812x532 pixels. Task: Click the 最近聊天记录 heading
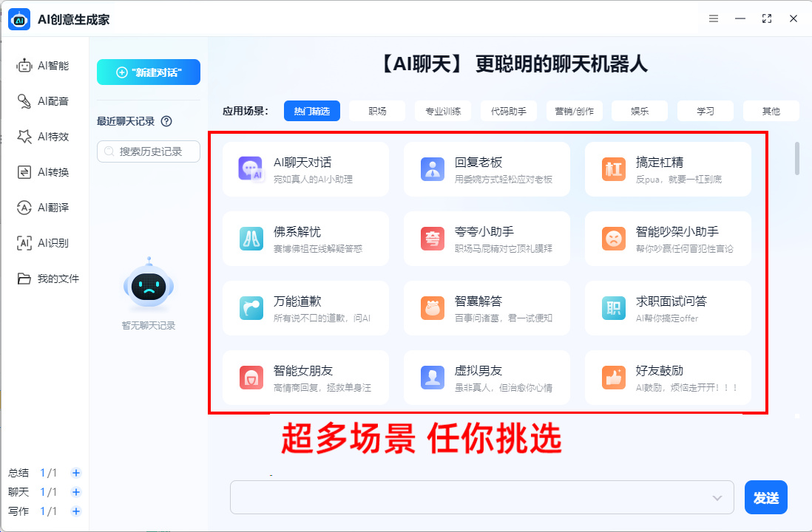click(126, 121)
